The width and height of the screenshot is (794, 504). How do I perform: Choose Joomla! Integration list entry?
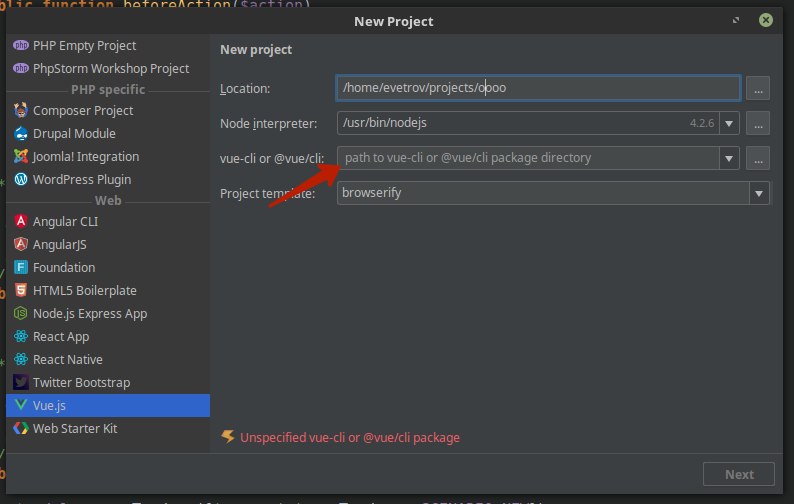tap(86, 157)
